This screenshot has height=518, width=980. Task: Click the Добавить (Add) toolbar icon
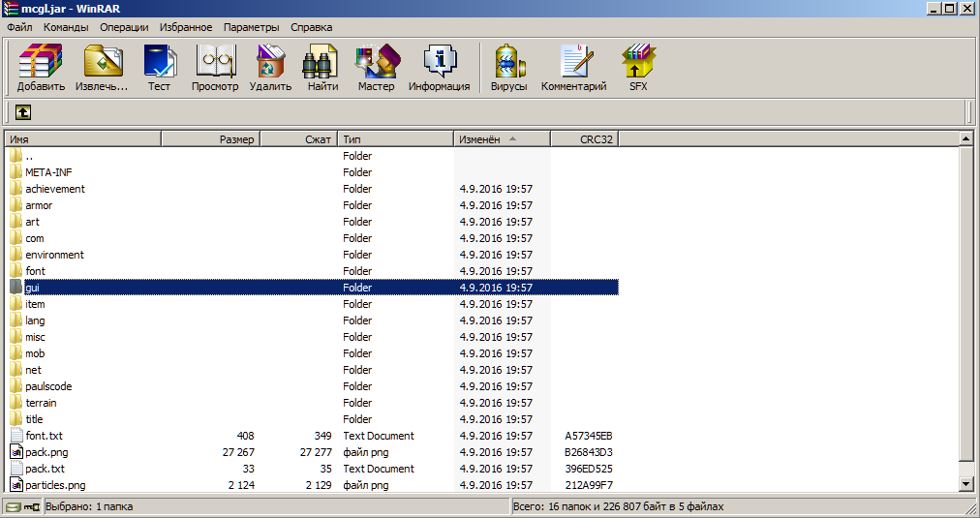(x=41, y=68)
